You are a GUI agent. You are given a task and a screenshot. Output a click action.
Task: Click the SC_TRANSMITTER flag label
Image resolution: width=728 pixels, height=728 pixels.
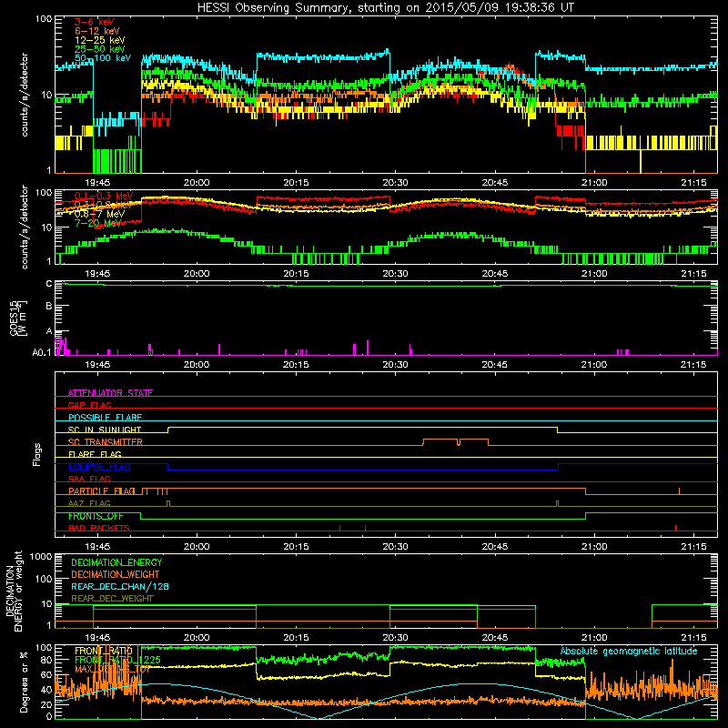(106, 441)
